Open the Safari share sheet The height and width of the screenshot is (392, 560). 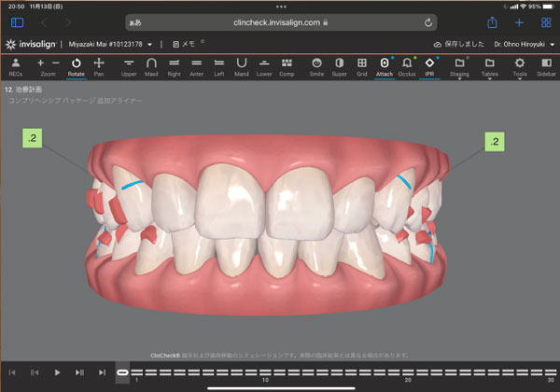tap(492, 22)
